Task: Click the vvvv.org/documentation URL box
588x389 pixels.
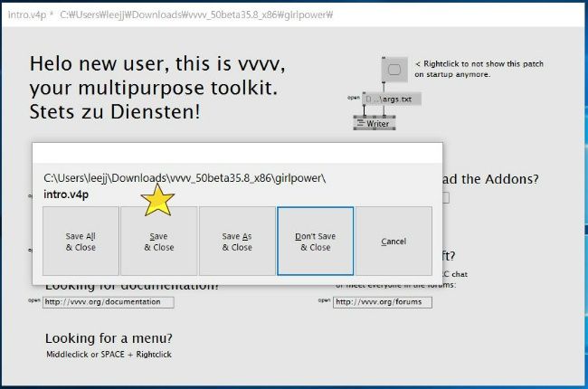Action: 109,302
